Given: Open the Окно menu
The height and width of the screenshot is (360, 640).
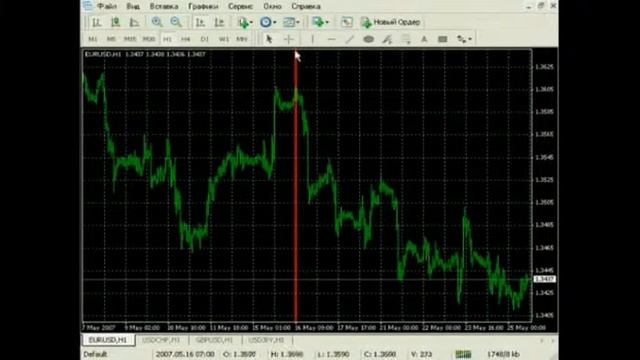Looking at the screenshot, I should [272, 7].
